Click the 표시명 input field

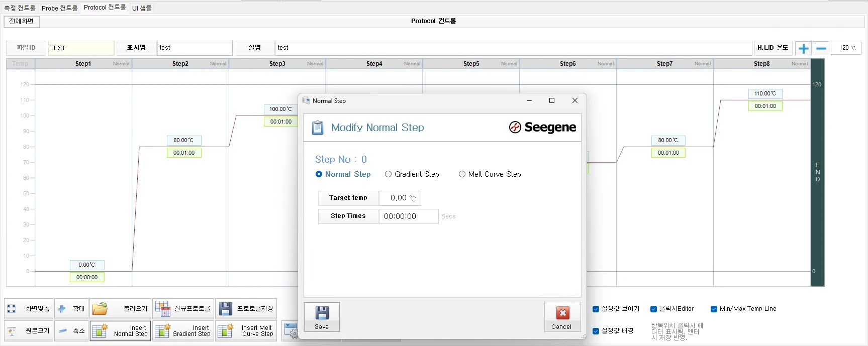(x=195, y=48)
